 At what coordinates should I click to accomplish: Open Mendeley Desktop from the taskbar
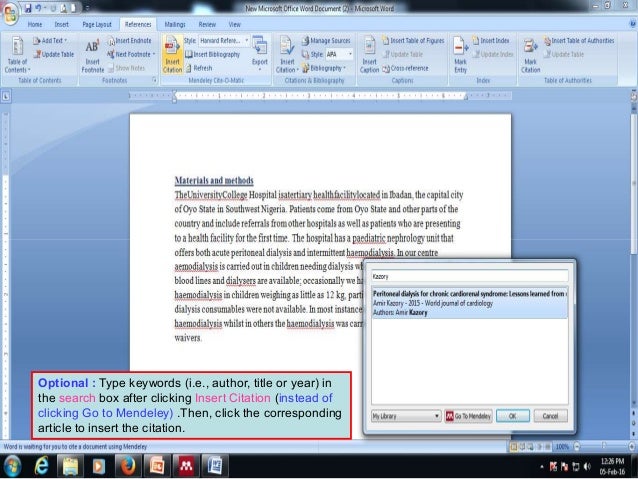(186, 466)
